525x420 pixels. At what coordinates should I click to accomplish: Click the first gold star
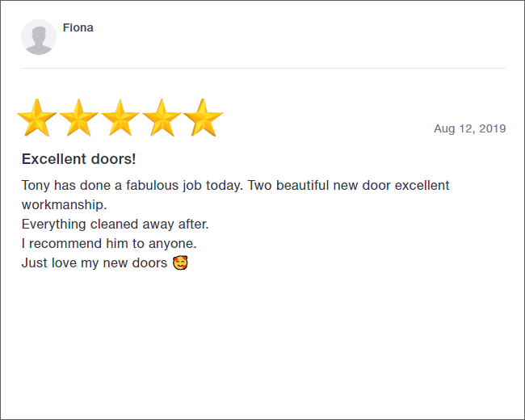pos(37,118)
